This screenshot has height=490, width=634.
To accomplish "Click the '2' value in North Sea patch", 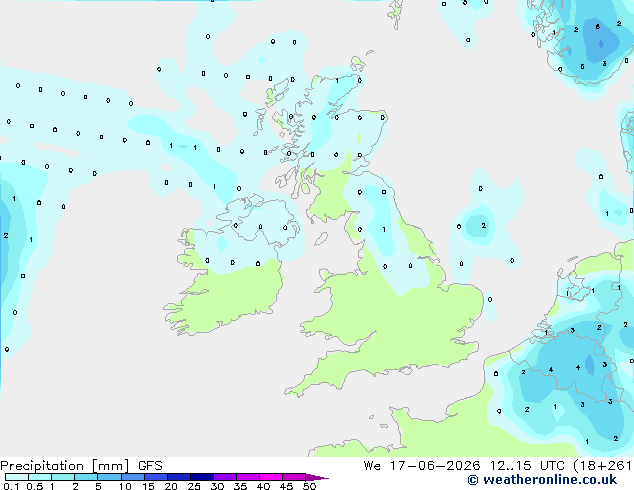I will tap(484, 226).
